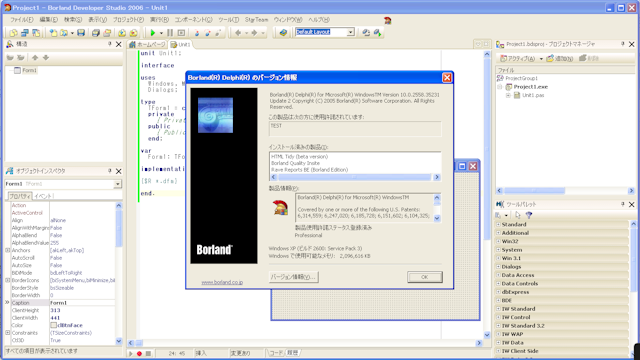The image size is (640, 360).
Task: Open the StarTeam menu
Action: pyautogui.click(x=256, y=20)
